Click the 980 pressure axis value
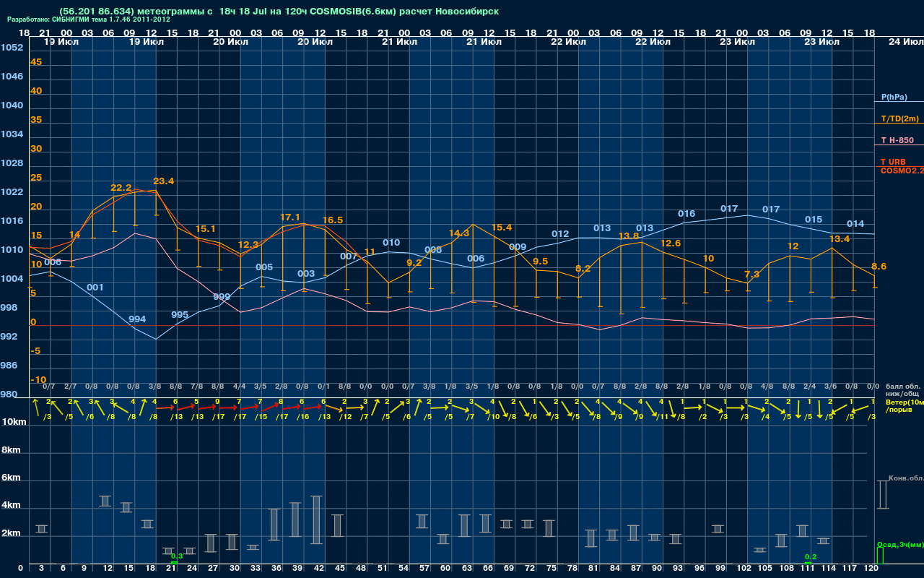Viewport: 924px width, 578px height. (x=9, y=394)
